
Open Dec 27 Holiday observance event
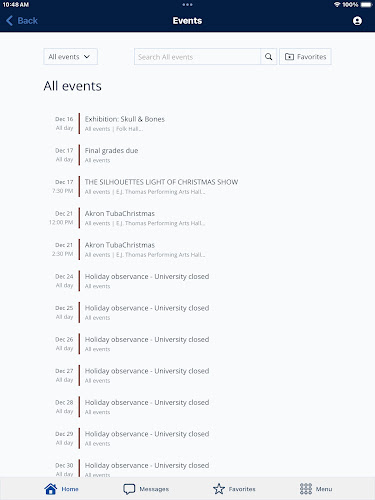coord(188,375)
